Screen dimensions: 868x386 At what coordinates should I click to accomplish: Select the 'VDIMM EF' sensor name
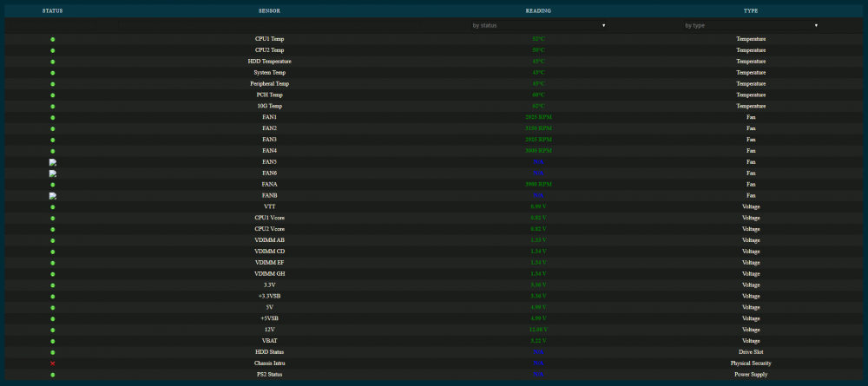point(269,262)
